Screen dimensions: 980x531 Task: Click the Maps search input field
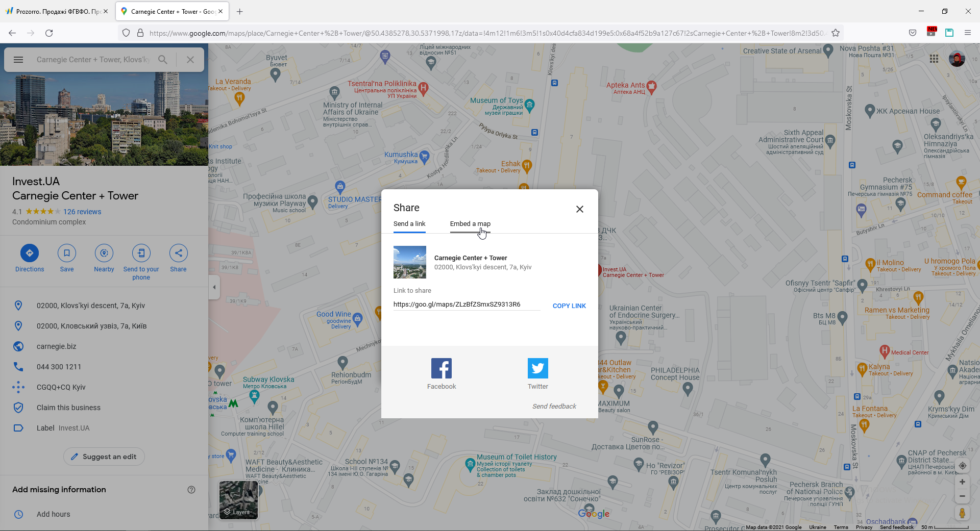(93, 60)
